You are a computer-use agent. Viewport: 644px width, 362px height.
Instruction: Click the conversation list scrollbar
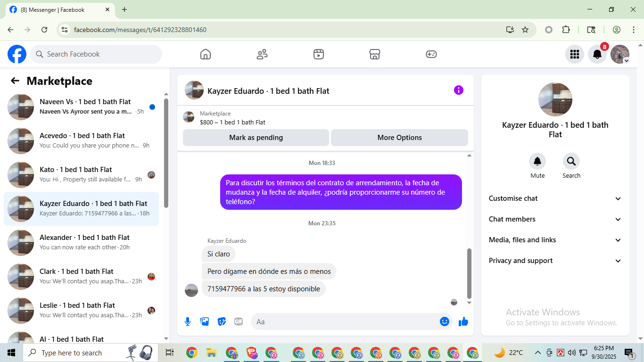click(166, 153)
